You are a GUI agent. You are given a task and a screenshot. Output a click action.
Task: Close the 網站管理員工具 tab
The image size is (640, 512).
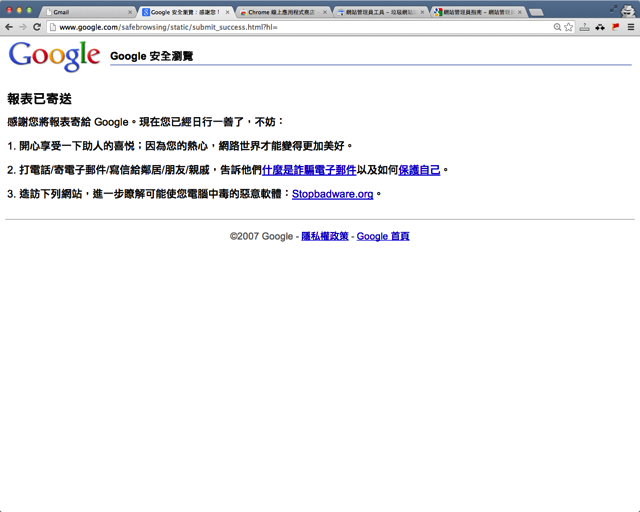(x=422, y=12)
